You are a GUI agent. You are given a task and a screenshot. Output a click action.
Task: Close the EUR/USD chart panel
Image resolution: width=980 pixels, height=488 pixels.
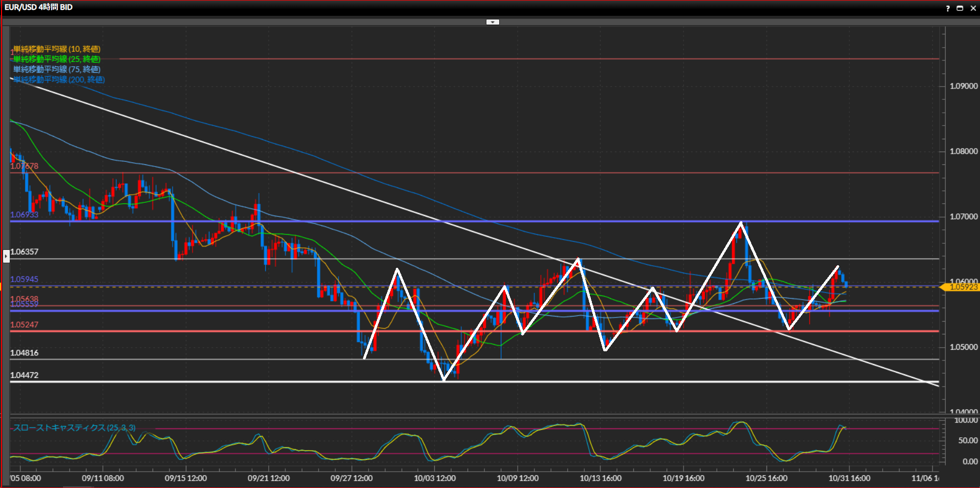[973, 8]
